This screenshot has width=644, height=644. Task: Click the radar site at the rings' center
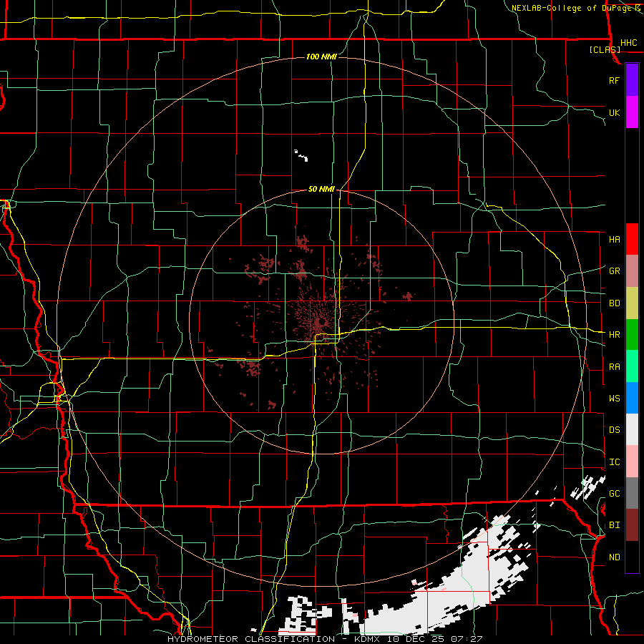[322, 321]
